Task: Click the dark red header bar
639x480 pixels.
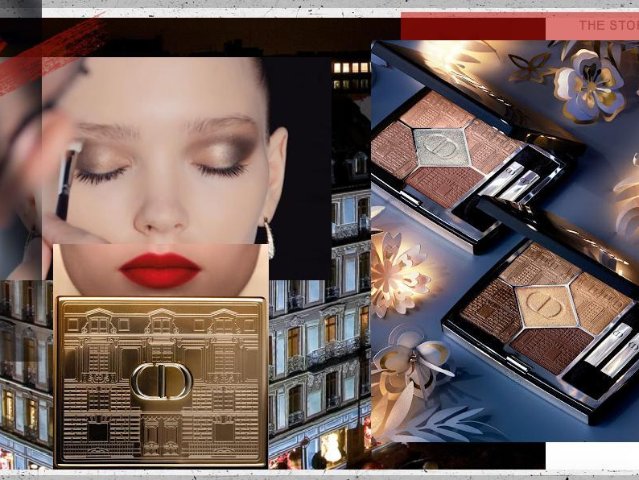Action: pos(472,27)
